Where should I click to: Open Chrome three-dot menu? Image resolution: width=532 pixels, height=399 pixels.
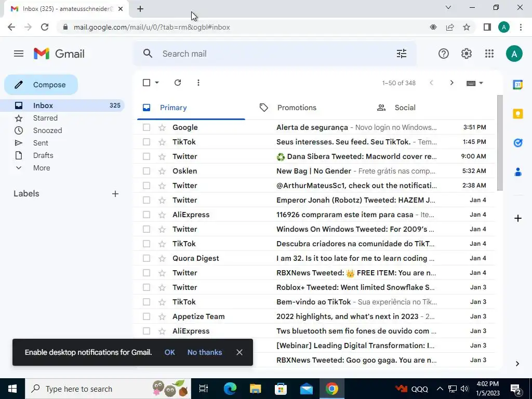click(521, 27)
